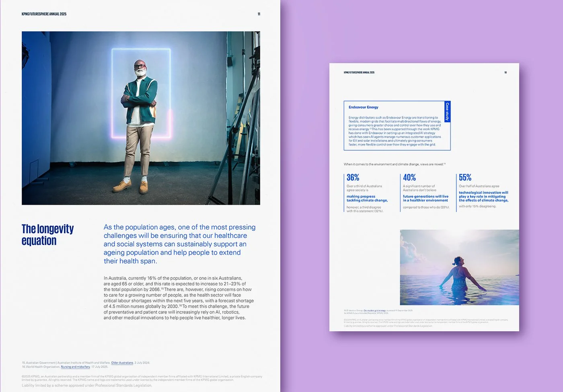Click the woman in ocean photo
This screenshot has height=392, width=563.
coord(458,267)
